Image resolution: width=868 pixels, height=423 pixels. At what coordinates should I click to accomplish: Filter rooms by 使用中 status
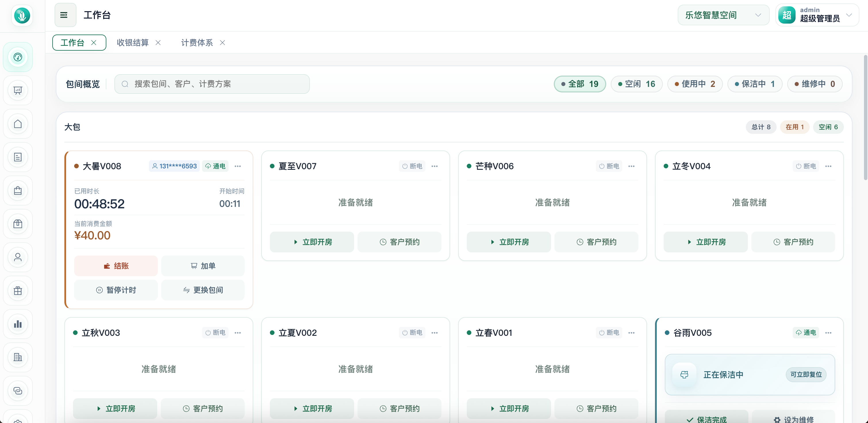click(695, 84)
